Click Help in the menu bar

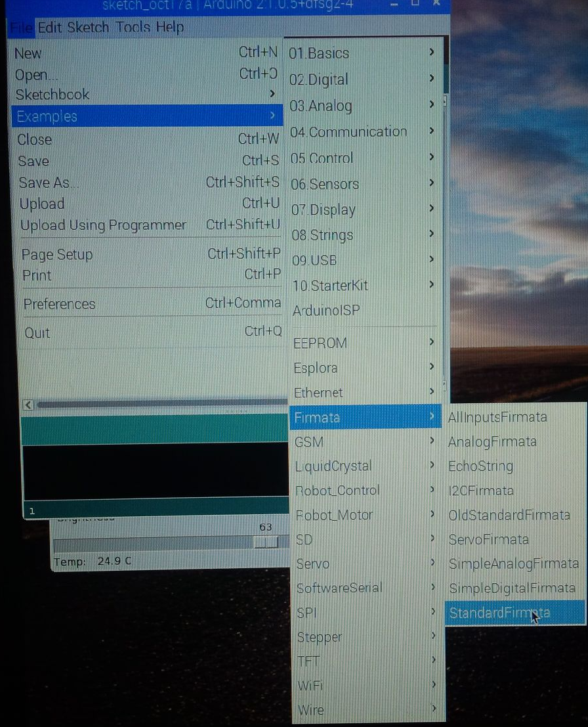tap(170, 28)
